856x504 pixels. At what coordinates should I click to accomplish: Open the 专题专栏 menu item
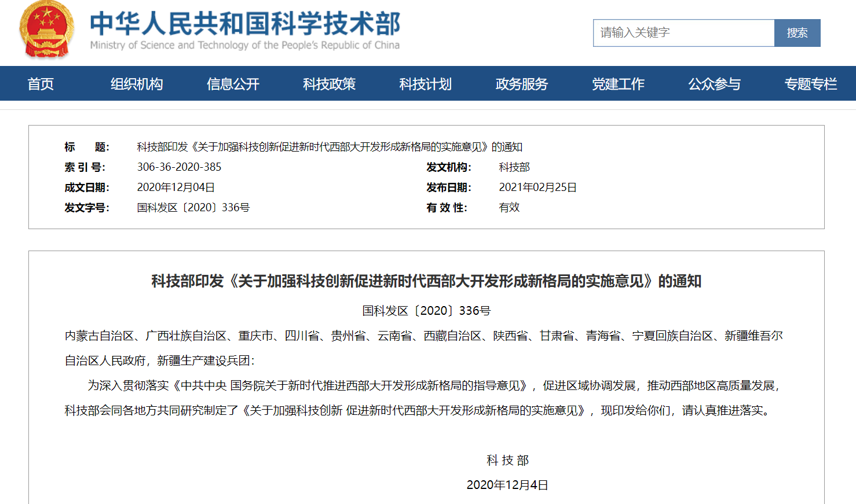(810, 84)
